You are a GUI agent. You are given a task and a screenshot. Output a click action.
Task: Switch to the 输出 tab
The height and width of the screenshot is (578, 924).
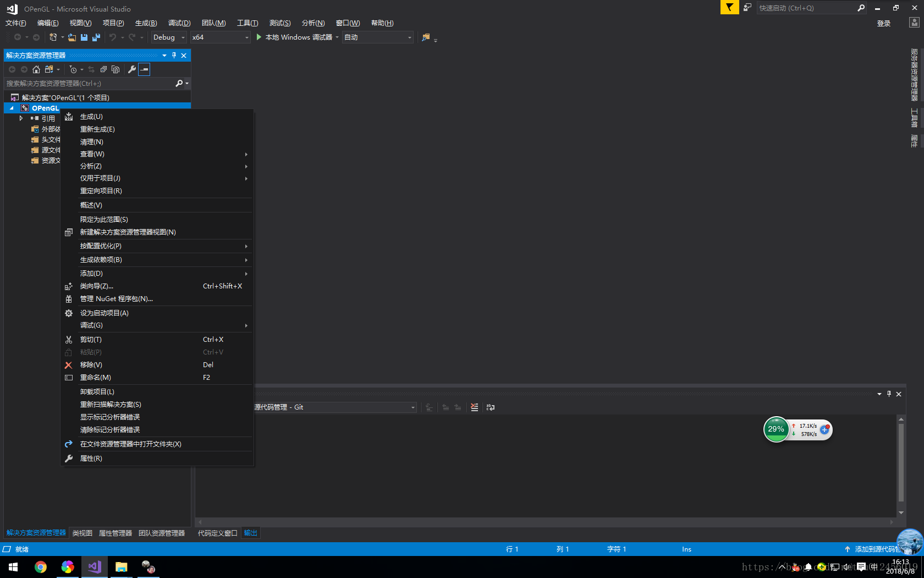(x=251, y=533)
